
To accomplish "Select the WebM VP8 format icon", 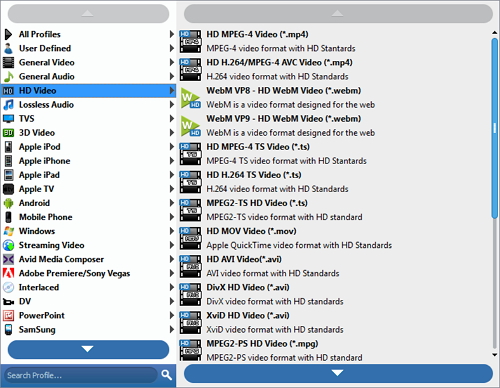I will pos(190,98).
